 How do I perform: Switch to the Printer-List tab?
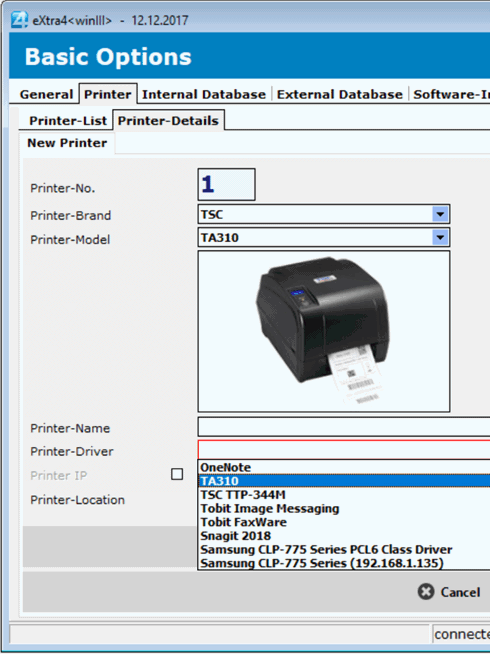pyautogui.click(x=68, y=121)
